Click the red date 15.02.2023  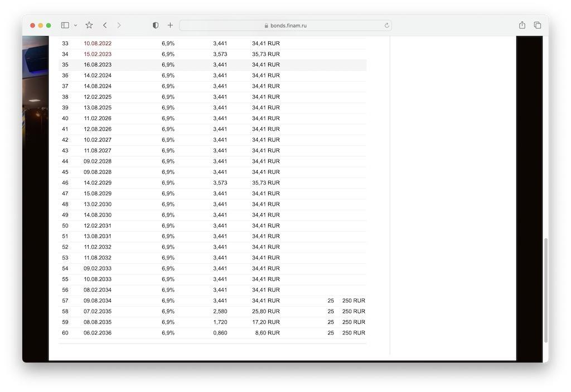(98, 54)
